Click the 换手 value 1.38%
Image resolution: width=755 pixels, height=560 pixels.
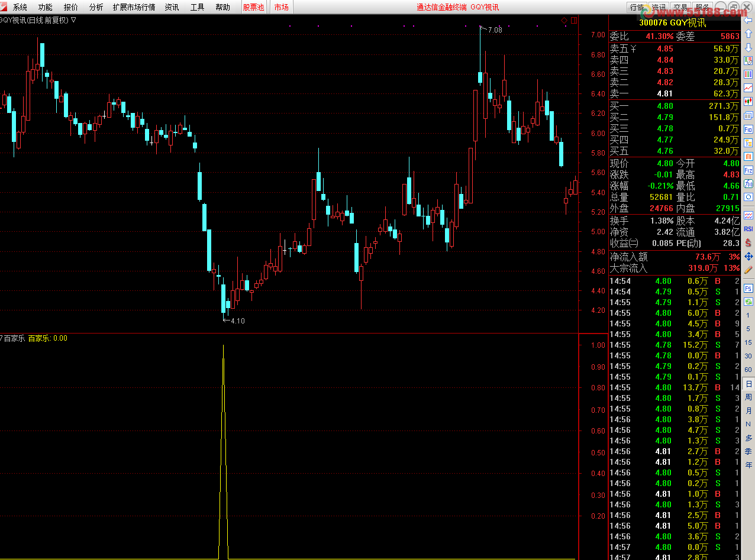[x=662, y=221]
